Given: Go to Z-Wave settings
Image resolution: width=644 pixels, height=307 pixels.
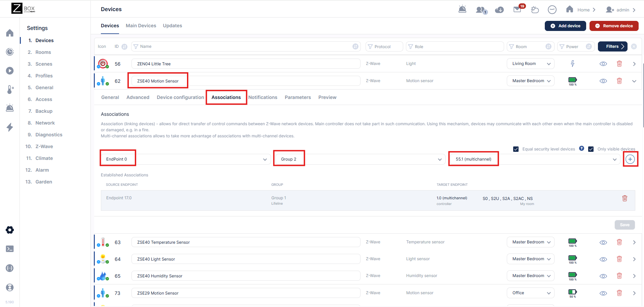Looking at the screenshot, I should (x=44, y=146).
